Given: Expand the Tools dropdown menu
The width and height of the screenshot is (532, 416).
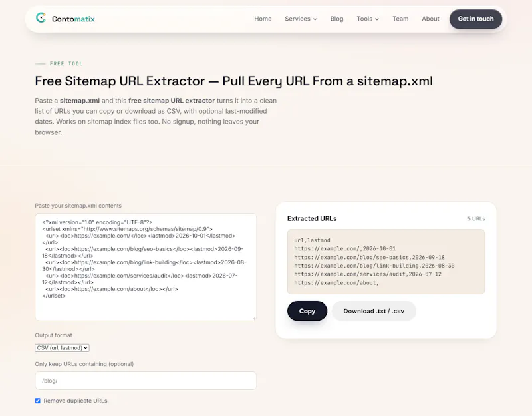Looking at the screenshot, I should (x=368, y=19).
